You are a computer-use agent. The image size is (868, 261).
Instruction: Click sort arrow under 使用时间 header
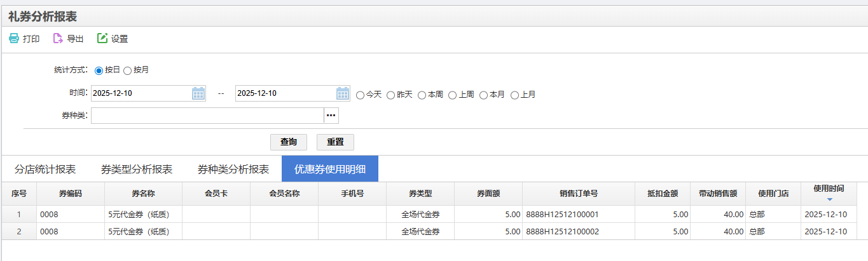(x=829, y=199)
